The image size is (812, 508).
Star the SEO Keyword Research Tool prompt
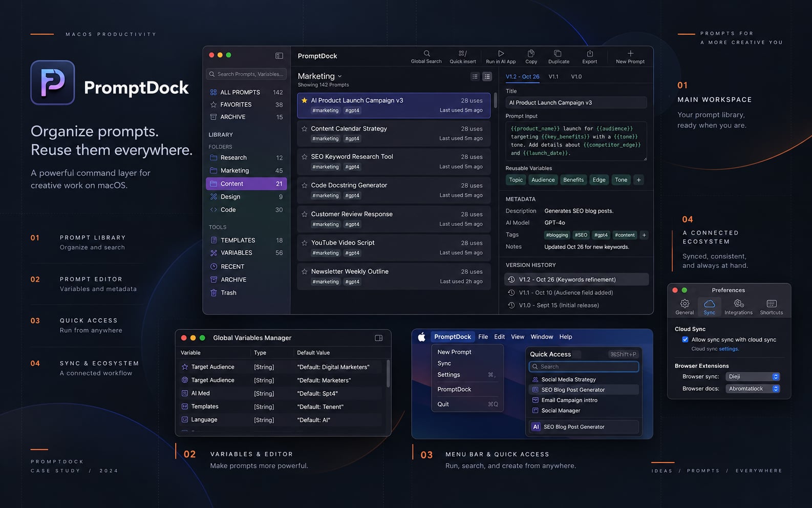[304, 157]
